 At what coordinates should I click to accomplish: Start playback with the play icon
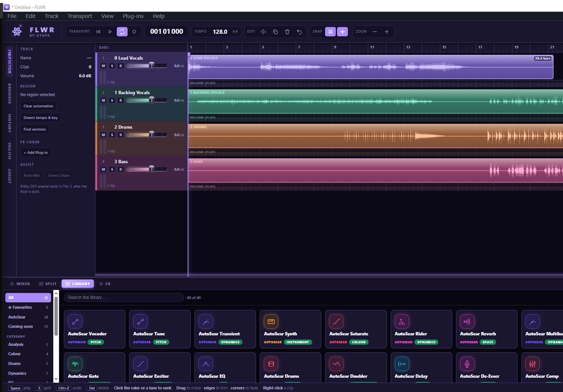tap(110, 32)
